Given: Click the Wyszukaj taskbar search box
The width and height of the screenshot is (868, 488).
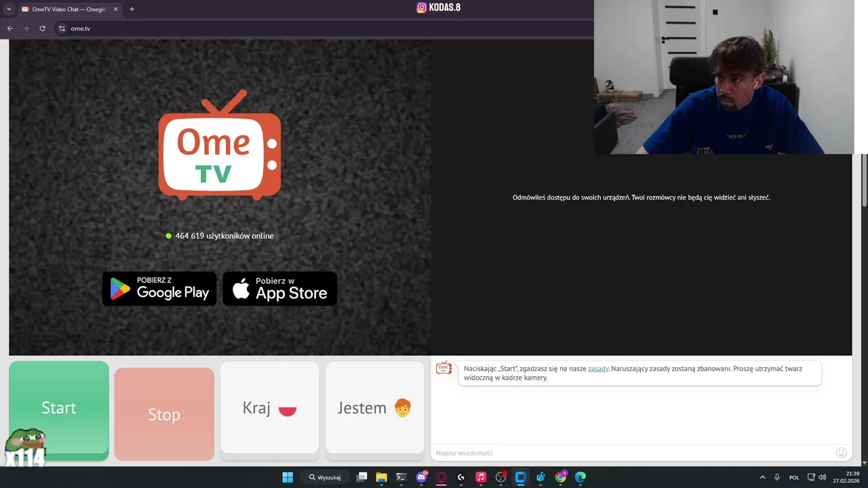Looking at the screenshot, I should [325, 477].
